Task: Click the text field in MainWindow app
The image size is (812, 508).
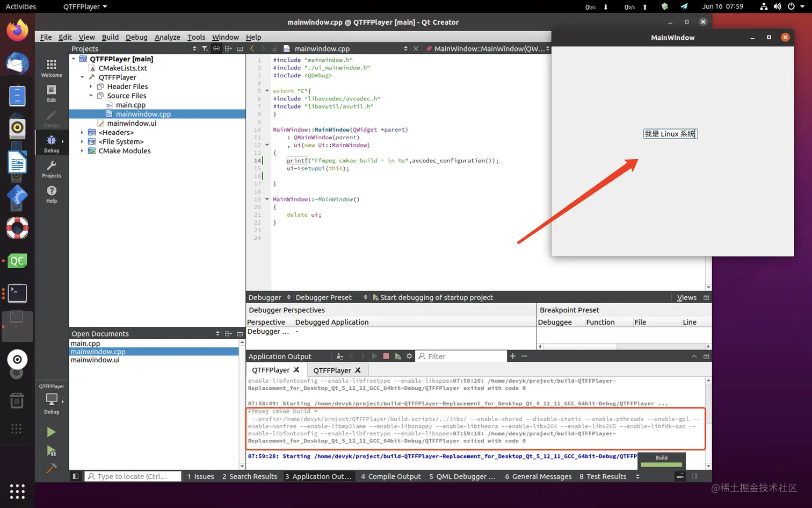Action: pyautogui.click(x=670, y=134)
